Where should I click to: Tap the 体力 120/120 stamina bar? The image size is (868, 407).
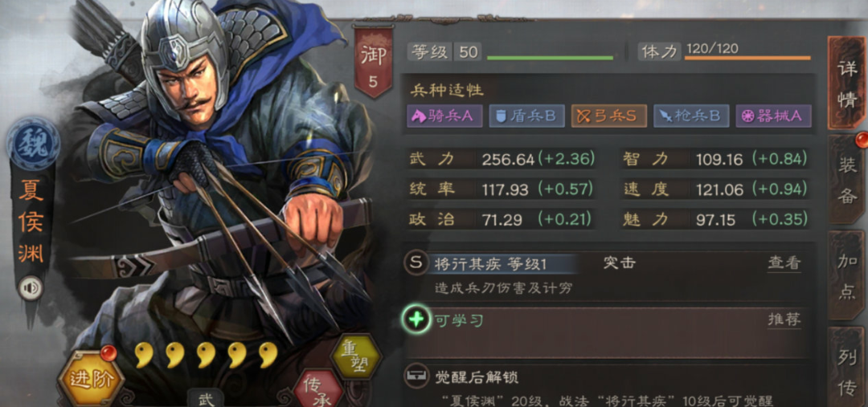(x=725, y=51)
